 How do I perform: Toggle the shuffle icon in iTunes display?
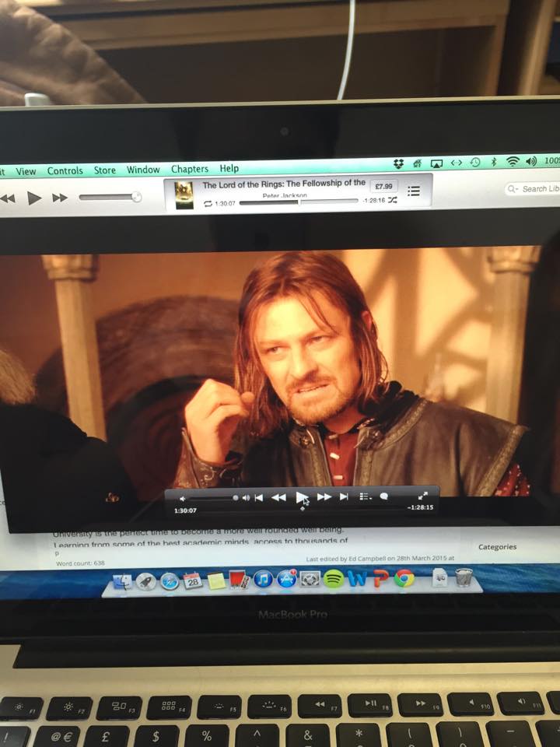(x=392, y=200)
